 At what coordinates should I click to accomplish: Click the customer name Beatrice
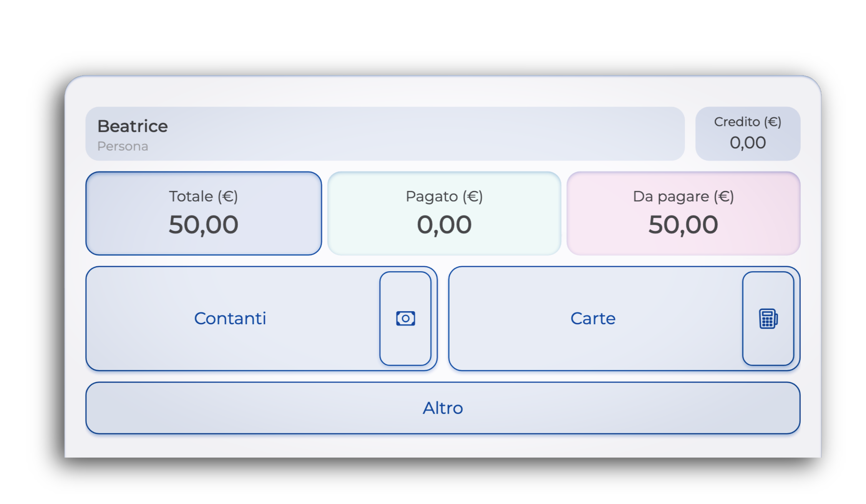pos(133,126)
